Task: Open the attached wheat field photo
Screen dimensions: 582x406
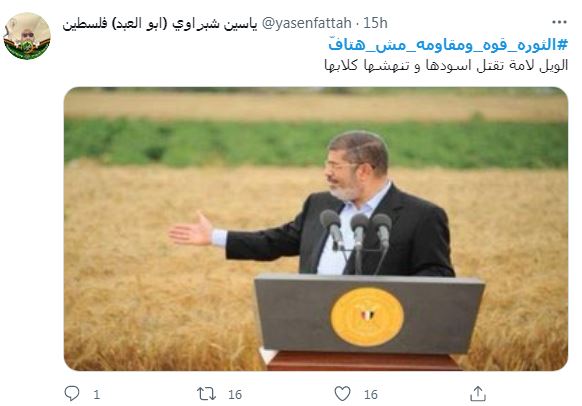Action: [x=316, y=229]
